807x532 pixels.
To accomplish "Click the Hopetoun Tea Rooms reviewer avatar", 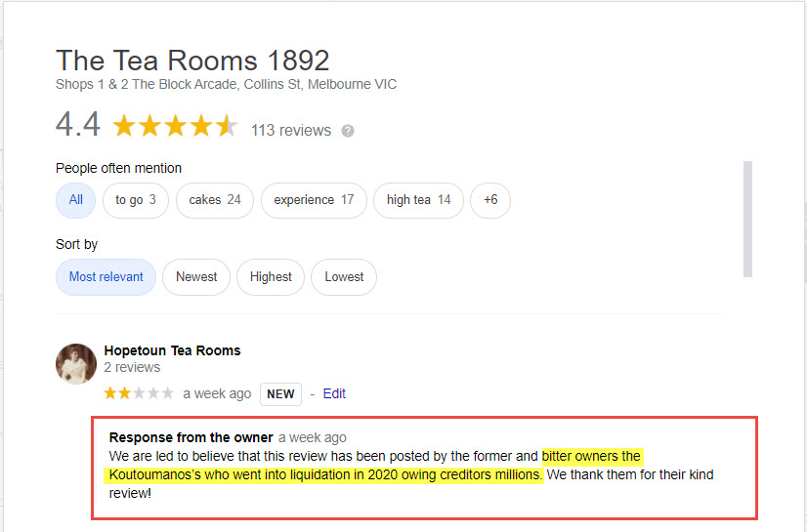I will pyautogui.click(x=75, y=363).
